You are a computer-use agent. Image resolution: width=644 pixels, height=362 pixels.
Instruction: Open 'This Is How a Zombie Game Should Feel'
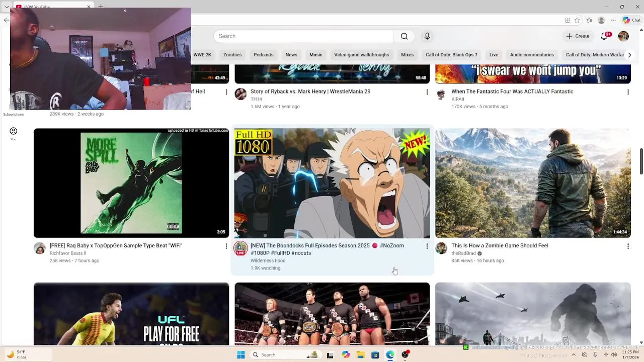(x=500, y=245)
